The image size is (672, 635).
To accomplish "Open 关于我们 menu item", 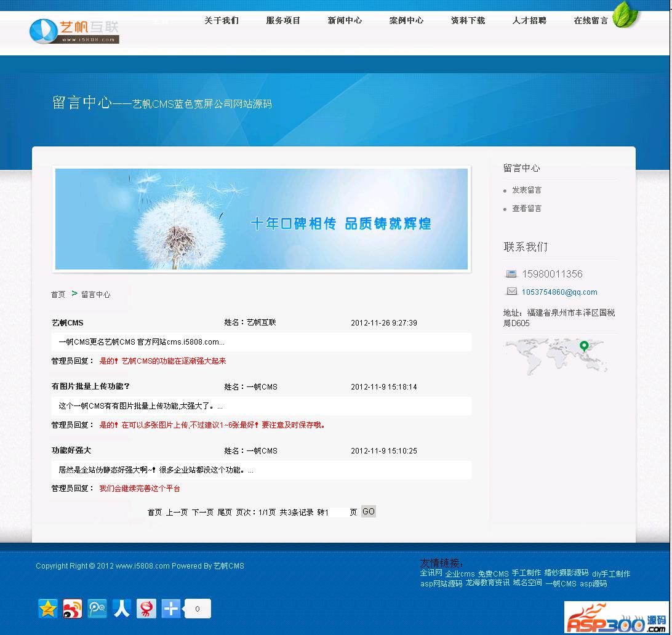I will (222, 20).
